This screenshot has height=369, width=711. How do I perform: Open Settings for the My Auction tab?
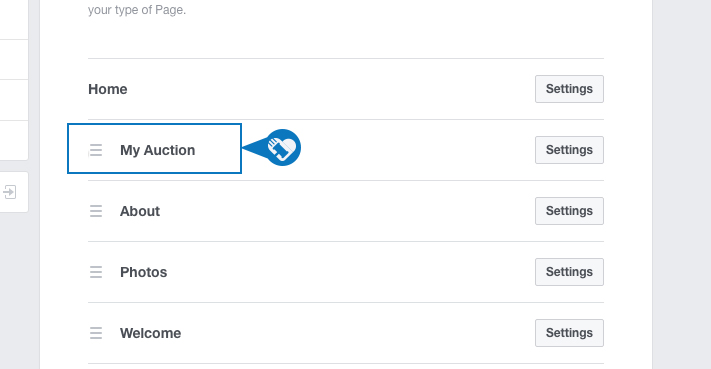(569, 150)
